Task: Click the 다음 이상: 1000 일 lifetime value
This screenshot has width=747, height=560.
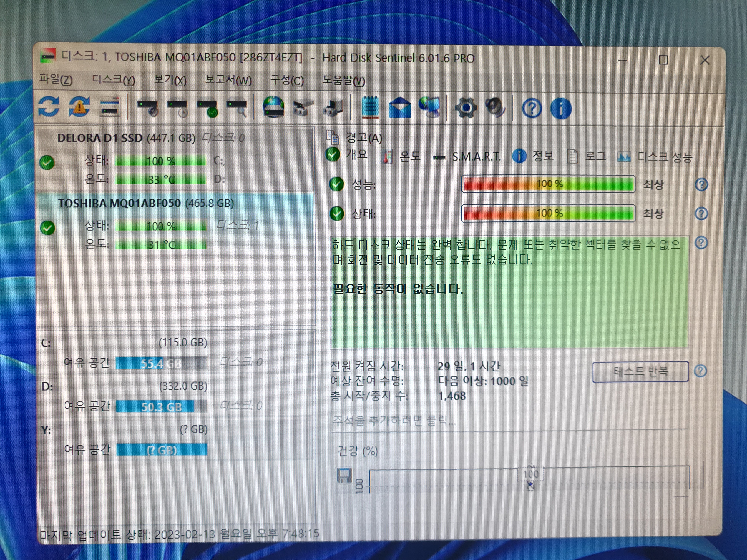Action: (483, 381)
